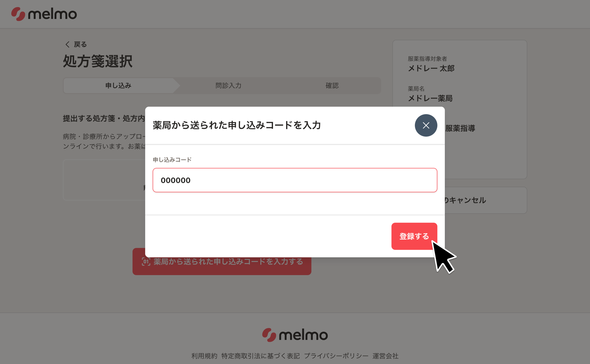Open the プライバシーポリシー link
Screen dimensions: 590x364
[x=336, y=356]
